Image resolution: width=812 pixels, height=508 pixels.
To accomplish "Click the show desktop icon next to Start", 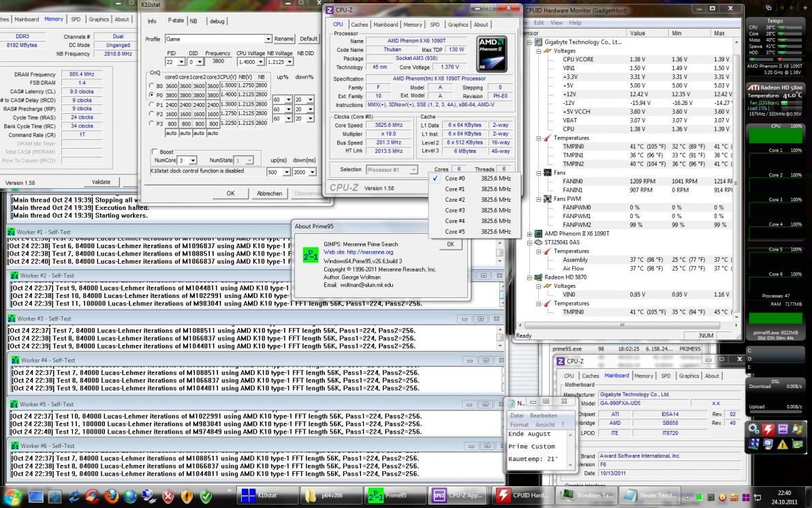I will coord(35,496).
